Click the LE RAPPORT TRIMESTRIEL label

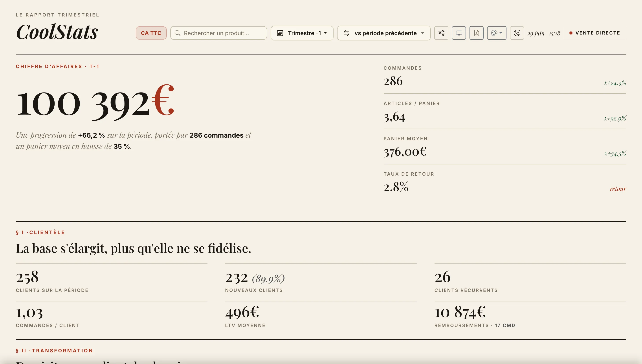[x=58, y=15]
